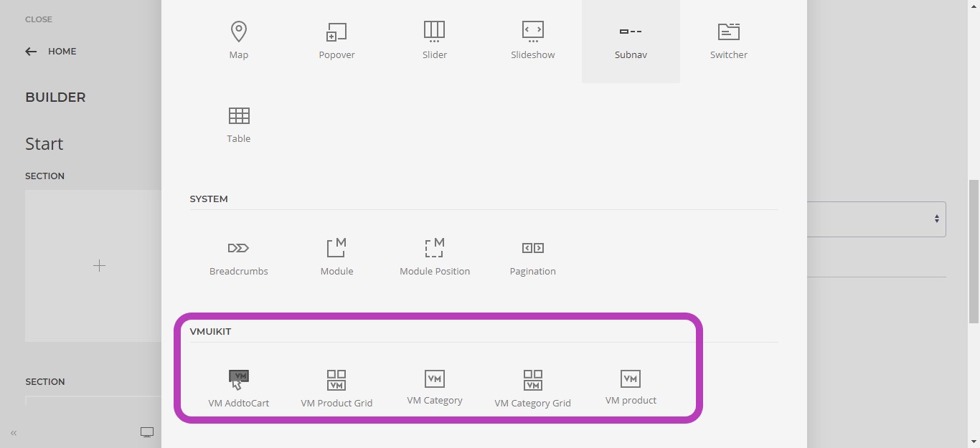
Task: Choose the VM Category element
Action: 435,388
